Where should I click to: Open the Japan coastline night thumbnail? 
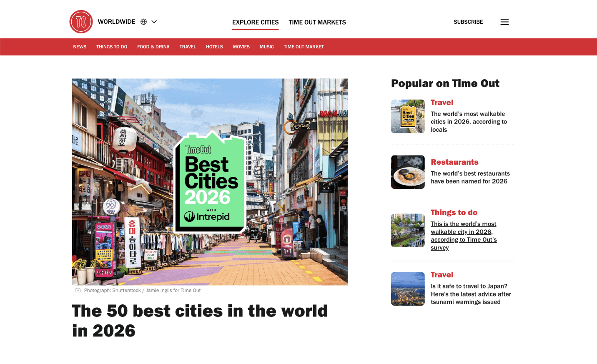click(408, 289)
